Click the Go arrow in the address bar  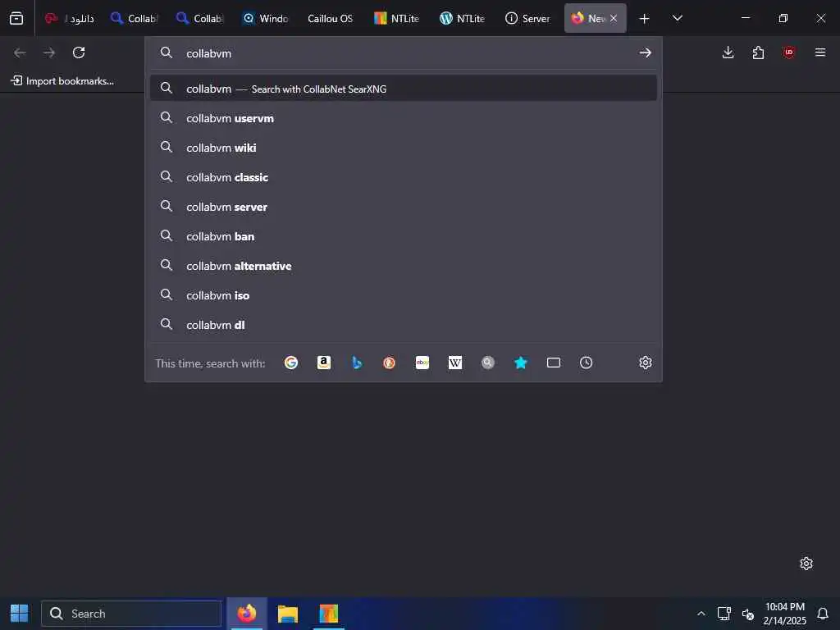click(x=645, y=52)
